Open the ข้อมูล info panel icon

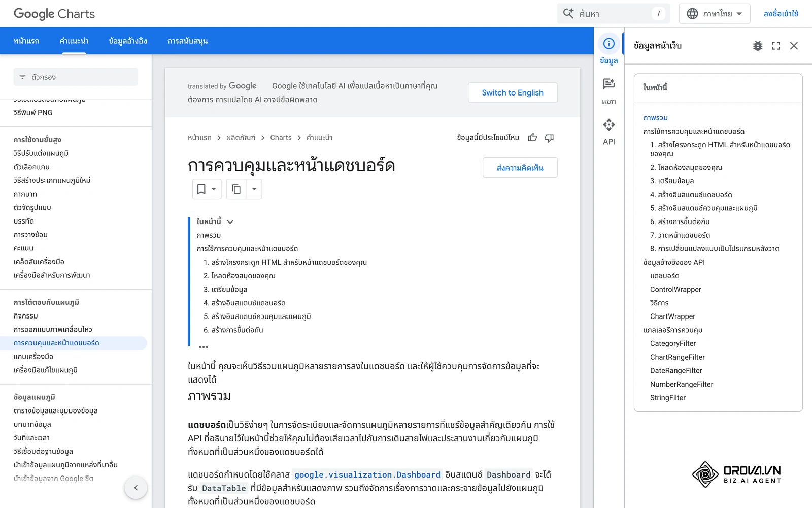(x=609, y=44)
